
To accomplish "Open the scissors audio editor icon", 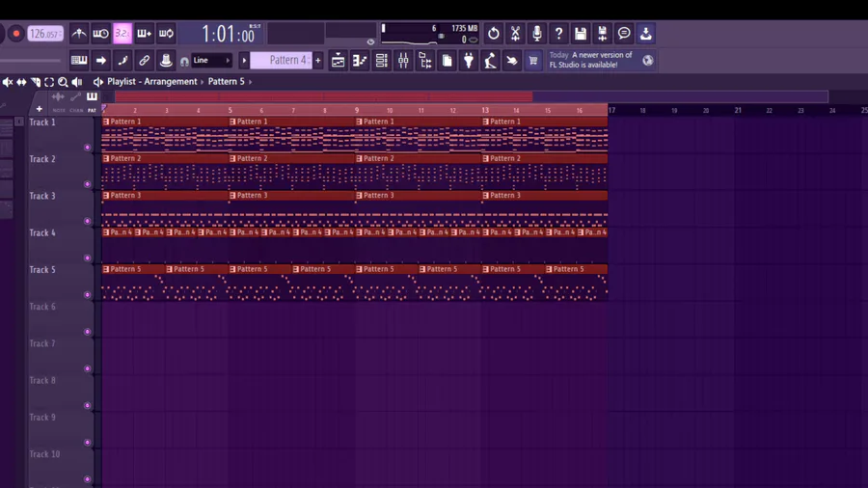I will pyautogui.click(x=515, y=34).
